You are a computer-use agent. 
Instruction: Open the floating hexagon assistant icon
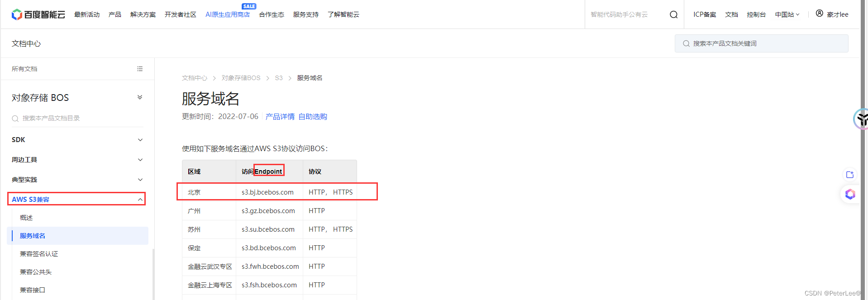coord(850,194)
